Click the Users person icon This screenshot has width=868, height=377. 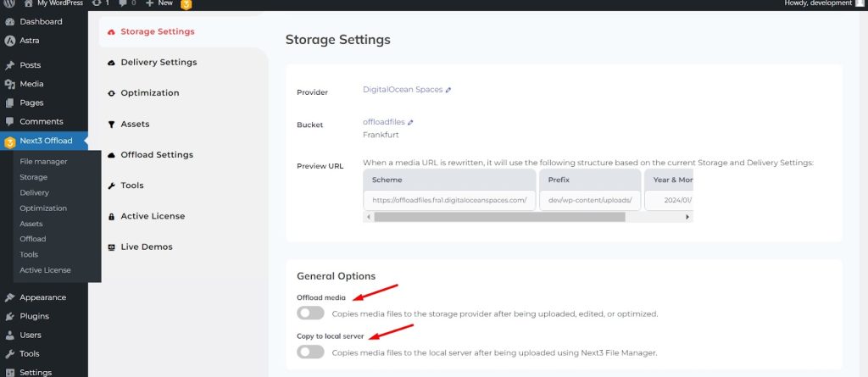(9, 335)
